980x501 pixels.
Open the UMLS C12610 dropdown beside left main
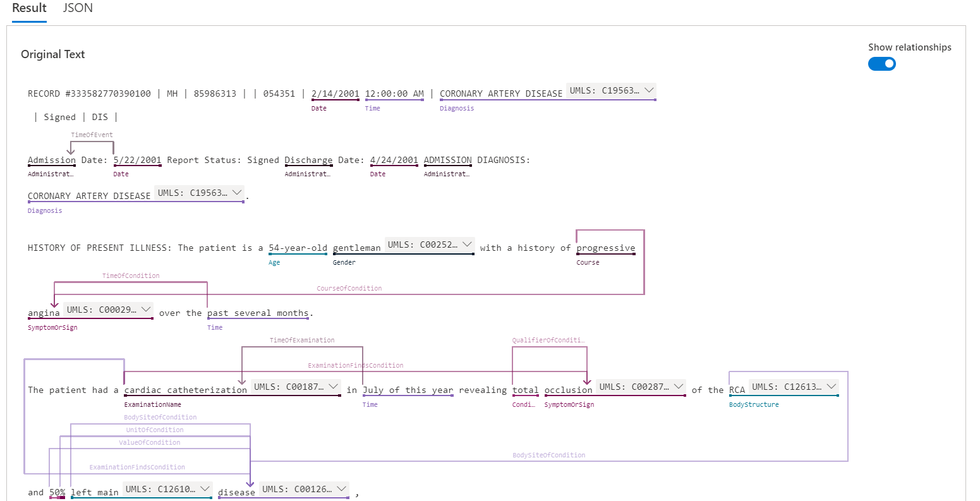click(167, 489)
